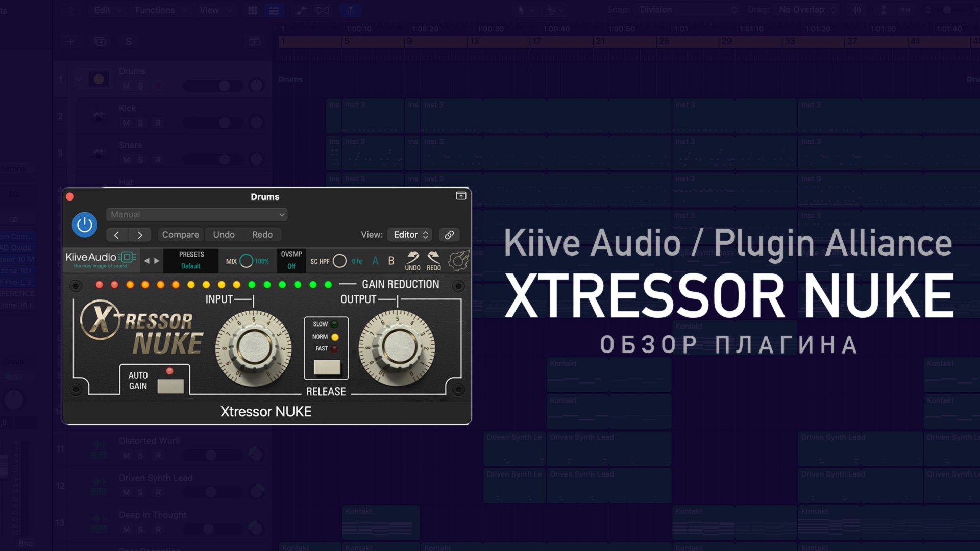Viewport: 980px width, 551px height.
Task: Adjust the MIX knob
Action: [x=246, y=261]
